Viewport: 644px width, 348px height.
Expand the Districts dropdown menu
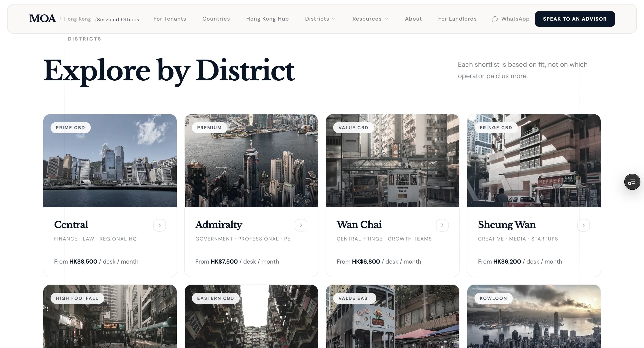[320, 19]
